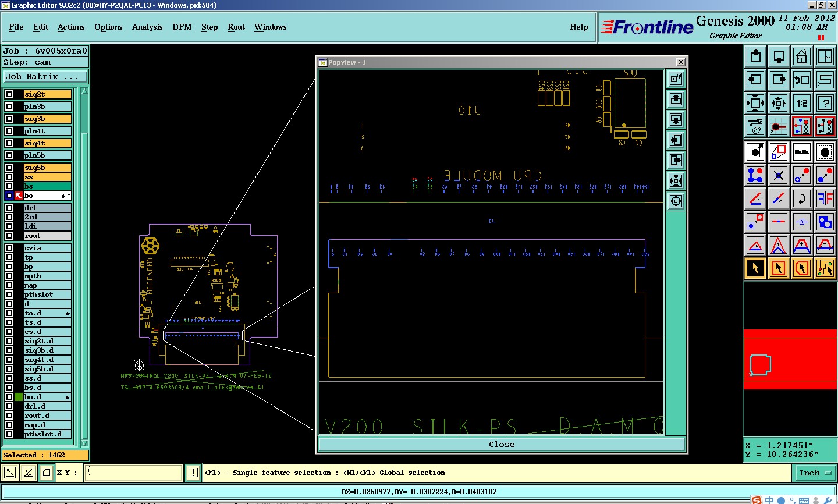Click Popview pan up icon
Image resolution: width=838 pixels, height=504 pixels.
(676, 100)
